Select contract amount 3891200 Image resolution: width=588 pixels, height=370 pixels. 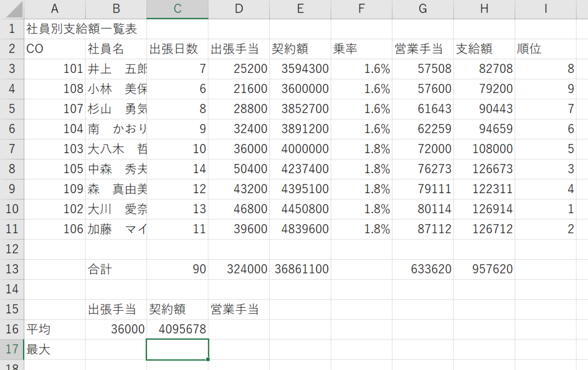click(x=300, y=129)
